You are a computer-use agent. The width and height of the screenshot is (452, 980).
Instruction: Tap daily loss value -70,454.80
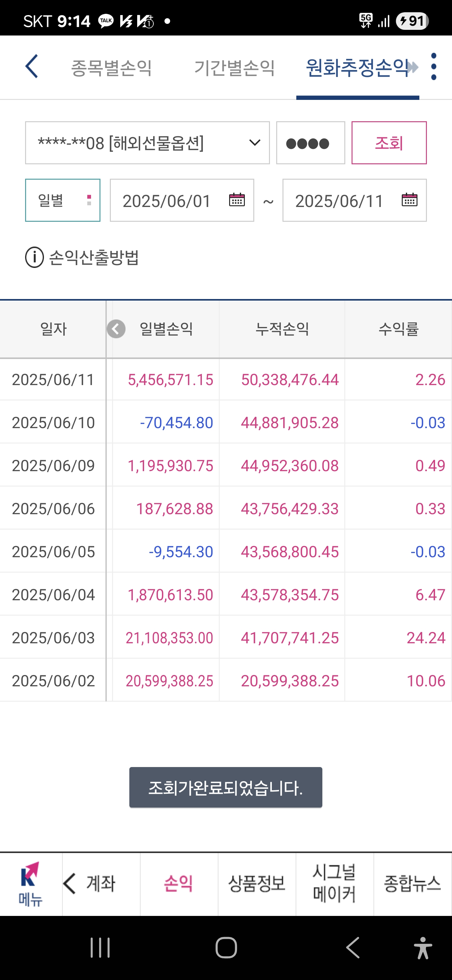pos(176,423)
